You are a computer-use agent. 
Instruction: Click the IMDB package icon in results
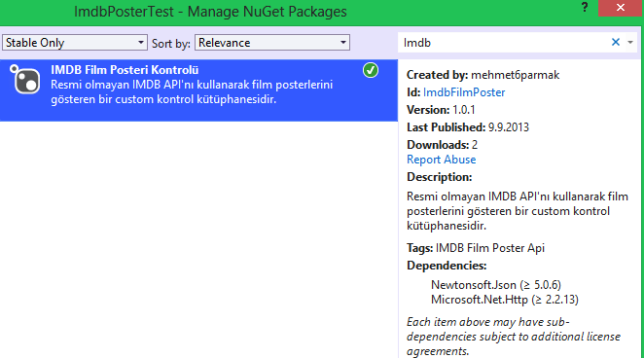tap(25, 79)
